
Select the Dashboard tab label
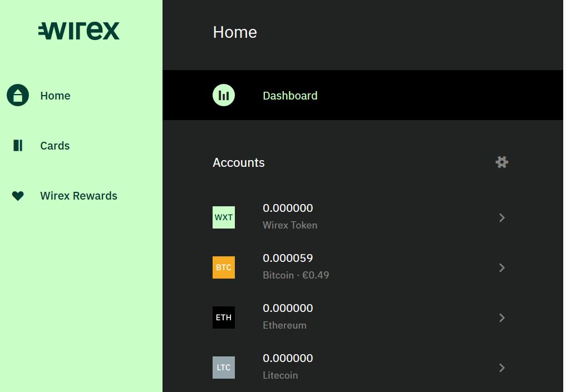290,96
